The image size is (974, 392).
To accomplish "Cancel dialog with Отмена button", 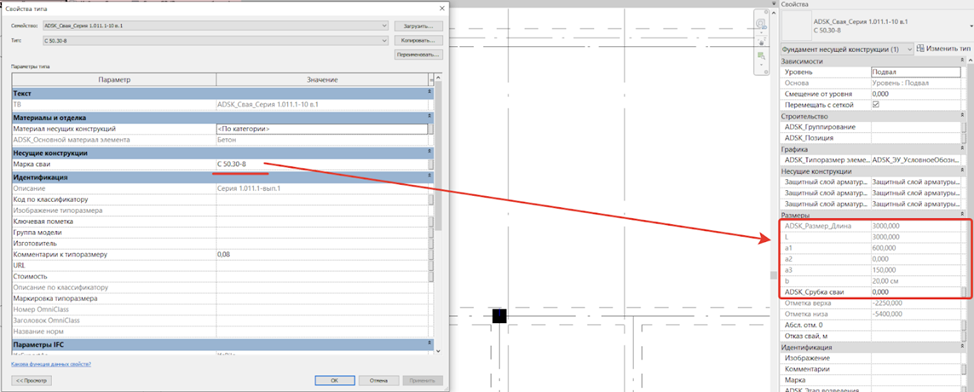I will 378,380.
